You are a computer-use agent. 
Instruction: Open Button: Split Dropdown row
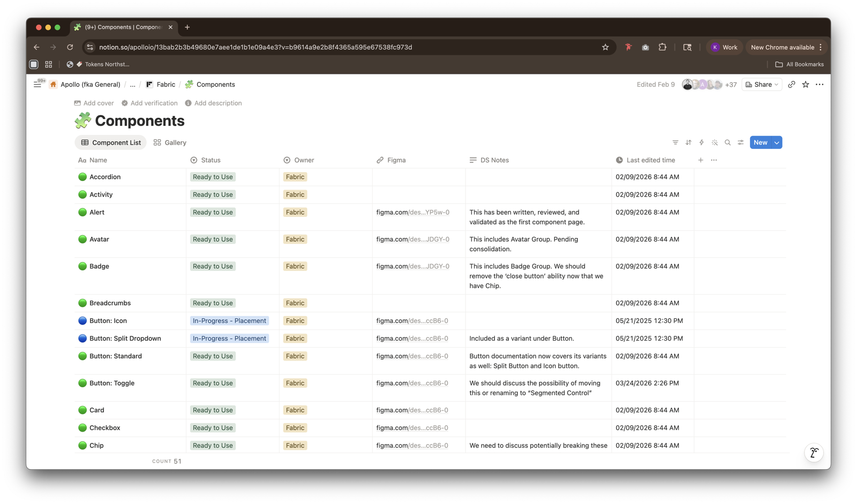click(x=125, y=338)
